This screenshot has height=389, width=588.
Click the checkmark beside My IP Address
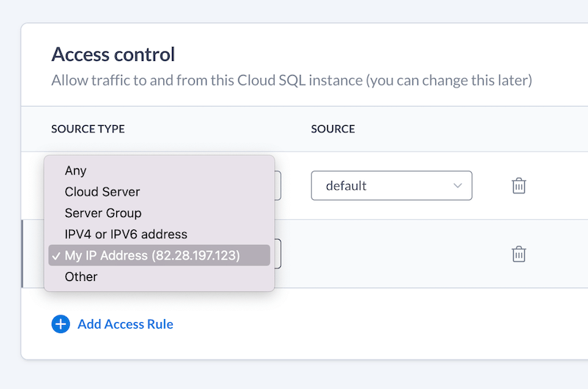tap(57, 256)
